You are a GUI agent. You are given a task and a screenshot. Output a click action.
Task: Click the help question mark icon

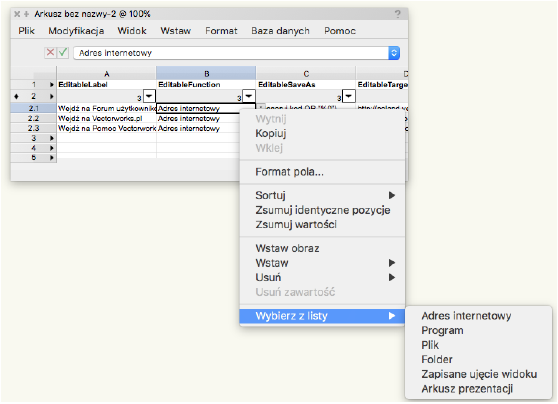[397, 14]
